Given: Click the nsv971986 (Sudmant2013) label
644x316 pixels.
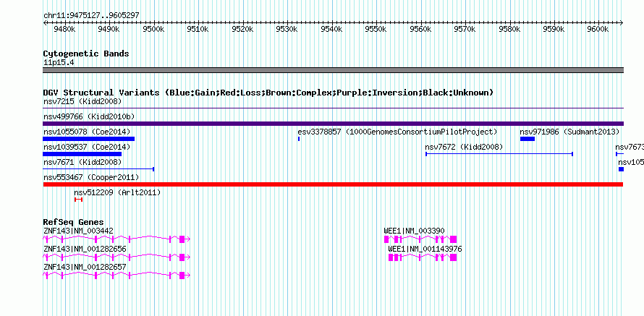Looking at the screenshot, I should coord(569,132).
